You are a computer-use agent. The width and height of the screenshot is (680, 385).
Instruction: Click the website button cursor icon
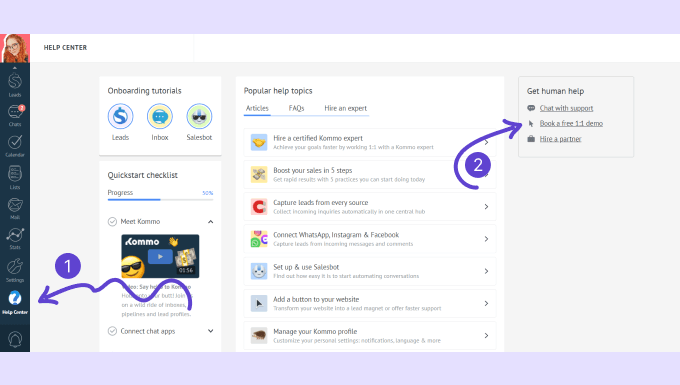tap(259, 303)
